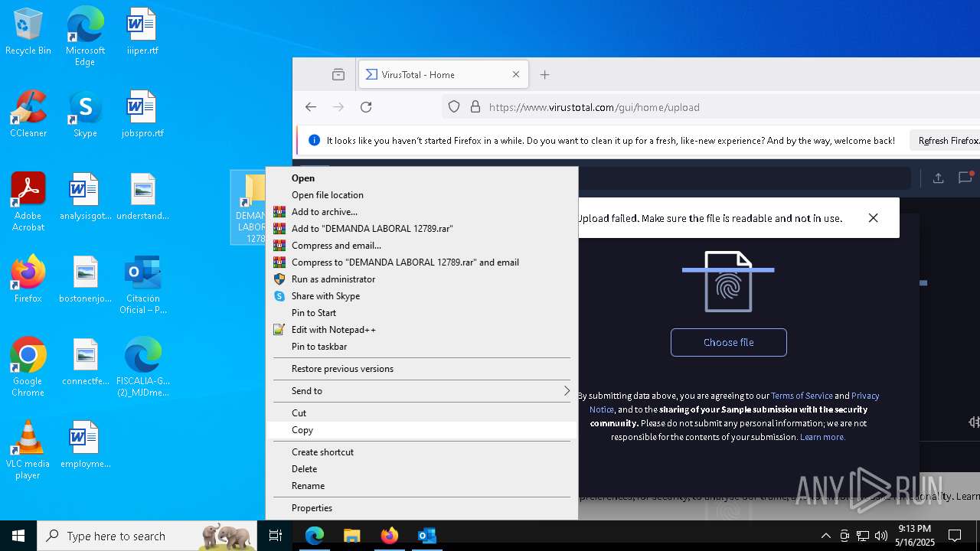Choose Open in the context menu
This screenshot has height=551, width=980.
(x=422, y=178)
